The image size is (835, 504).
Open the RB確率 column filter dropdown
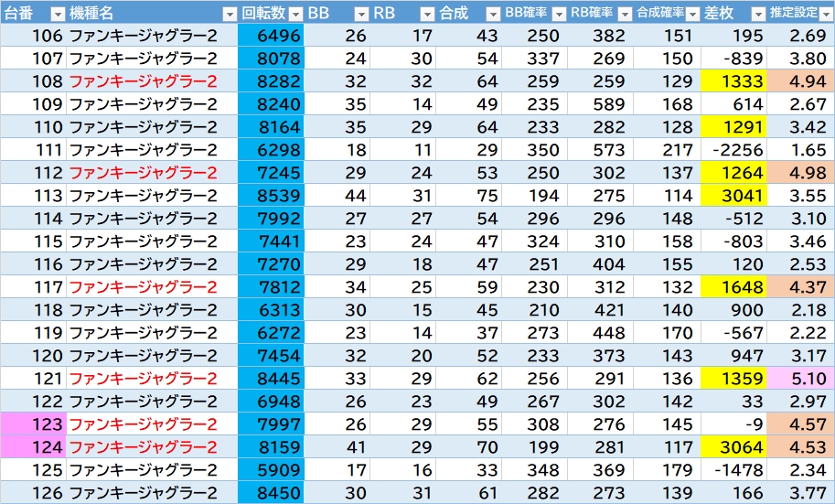(x=626, y=14)
